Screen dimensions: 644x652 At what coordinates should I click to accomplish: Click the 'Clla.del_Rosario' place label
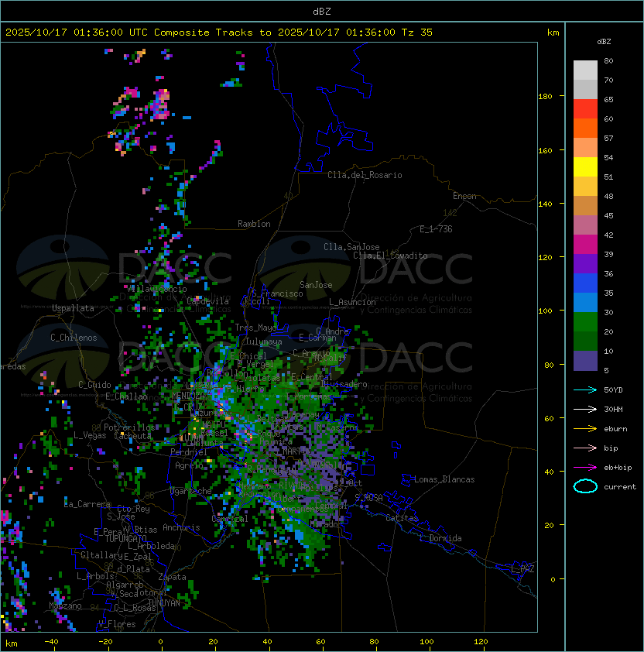[x=365, y=175]
